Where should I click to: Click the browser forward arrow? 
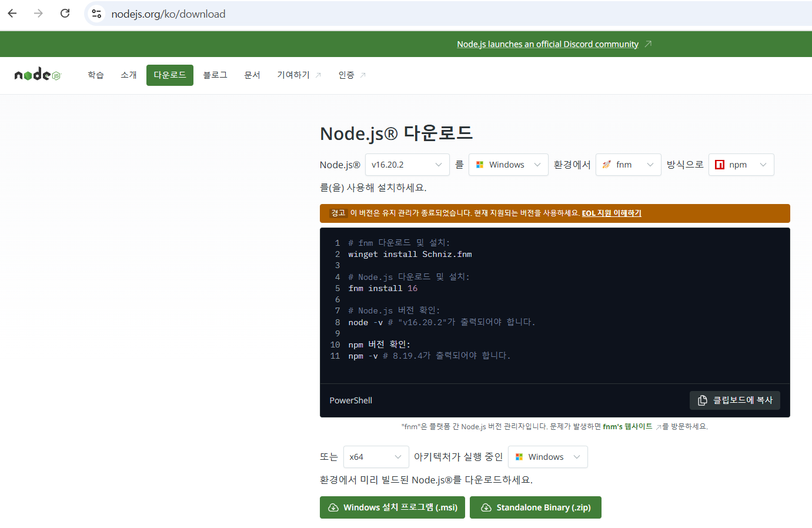click(x=38, y=14)
